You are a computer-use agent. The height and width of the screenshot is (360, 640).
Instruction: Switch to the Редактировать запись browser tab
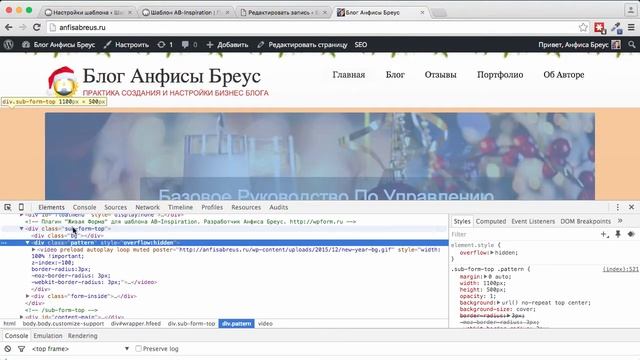pos(283,13)
